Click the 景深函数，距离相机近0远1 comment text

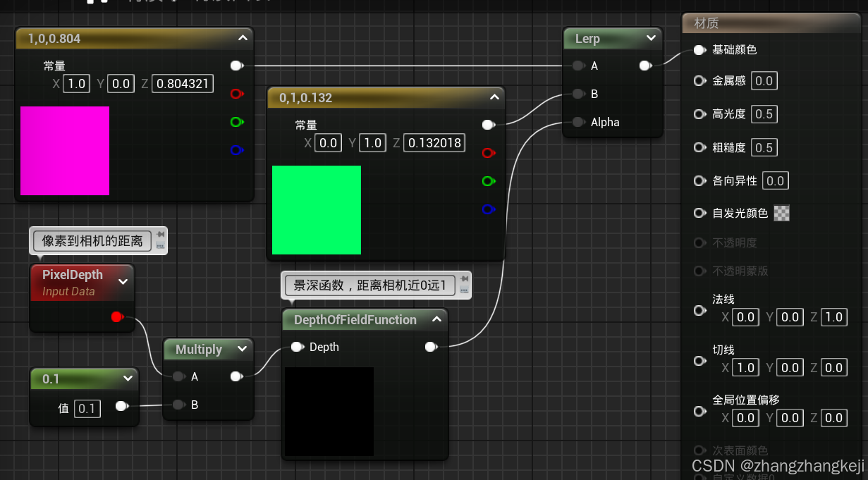click(369, 285)
